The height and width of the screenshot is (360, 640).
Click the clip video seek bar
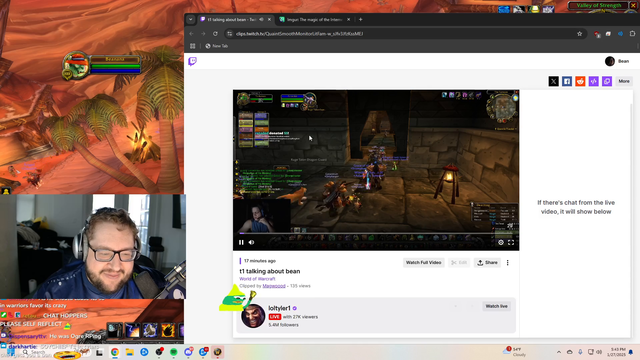376,234
